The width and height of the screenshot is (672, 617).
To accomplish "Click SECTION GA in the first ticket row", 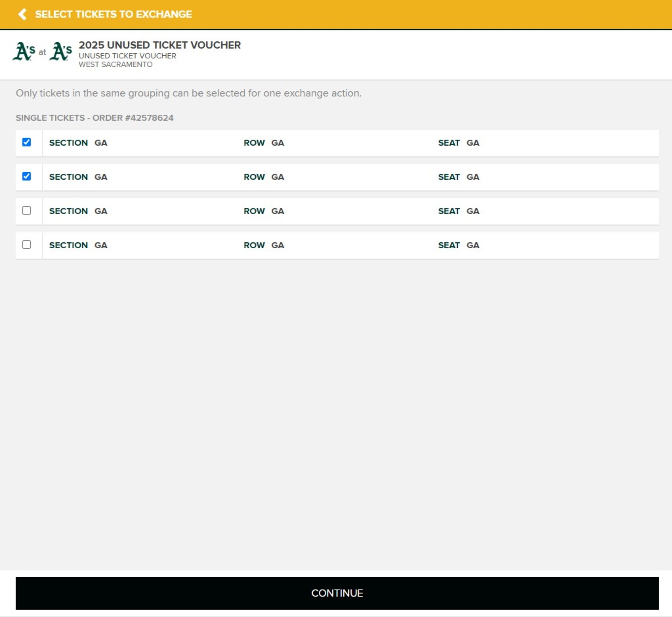I will (x=78, y=143).
